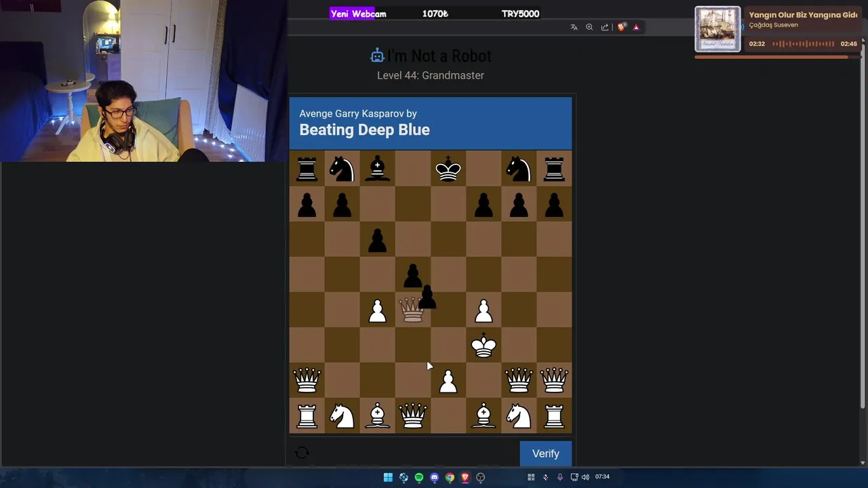Click the purple microphone tray icon
The image size is (868, 488).
(x=559, y=477)
